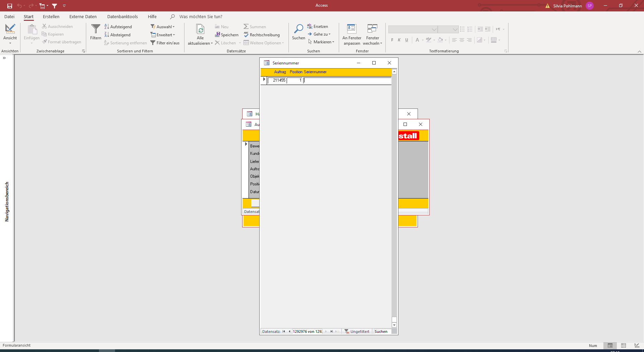Screen dimensions: 644x352
Task: Open the Datenbanktools ribbon tab
Action: [122, 16]
